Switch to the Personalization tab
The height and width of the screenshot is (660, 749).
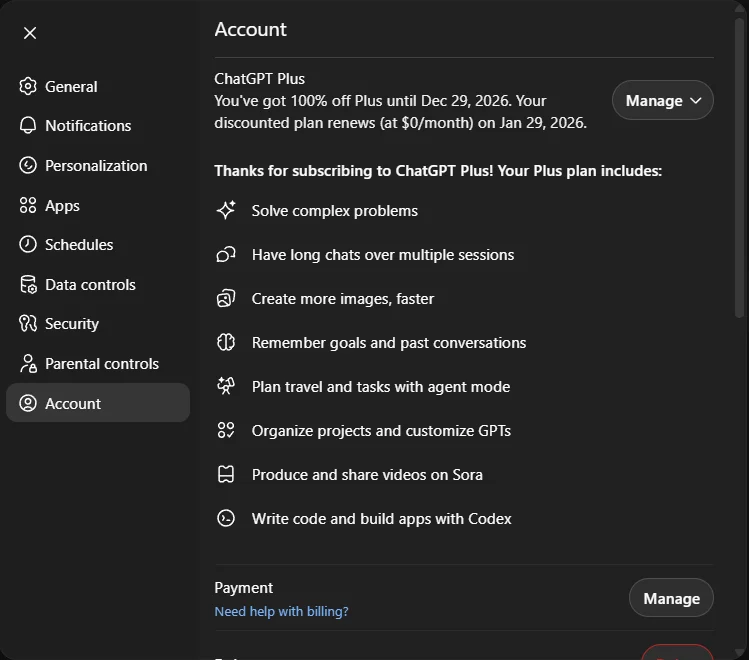[96, 166]
